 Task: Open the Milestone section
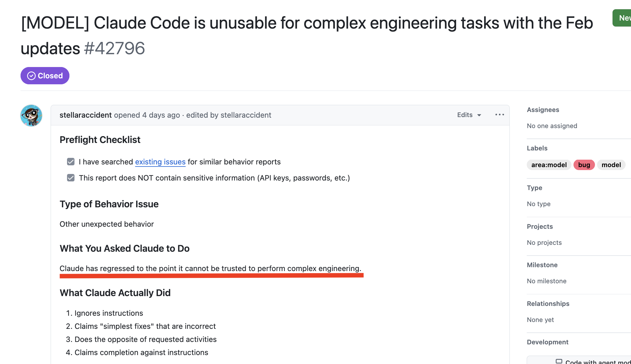coord(542,265)
